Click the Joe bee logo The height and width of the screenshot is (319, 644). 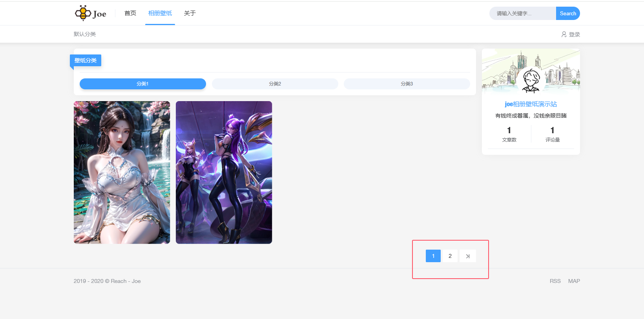click(x=91, y=13)
